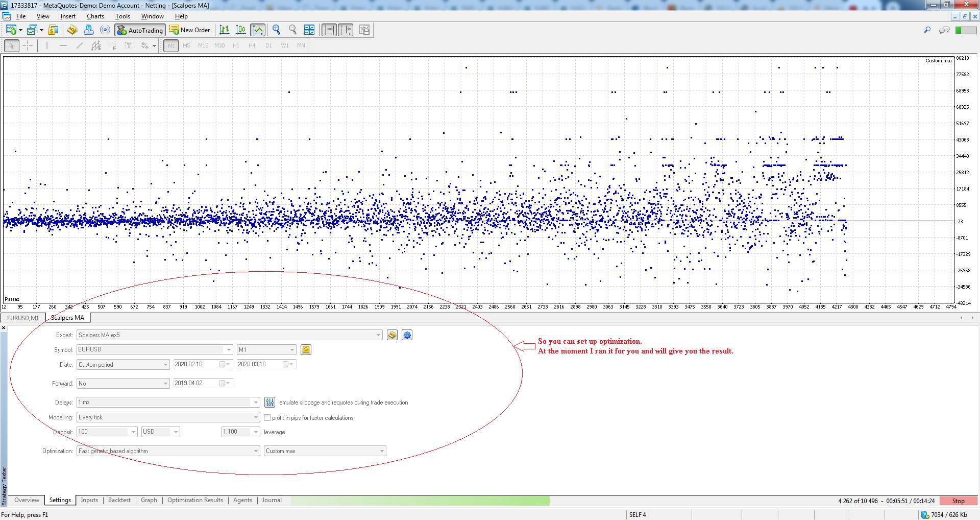The image size is (980, 520).
Task: Select the text label tool
Action: [129, 46]
